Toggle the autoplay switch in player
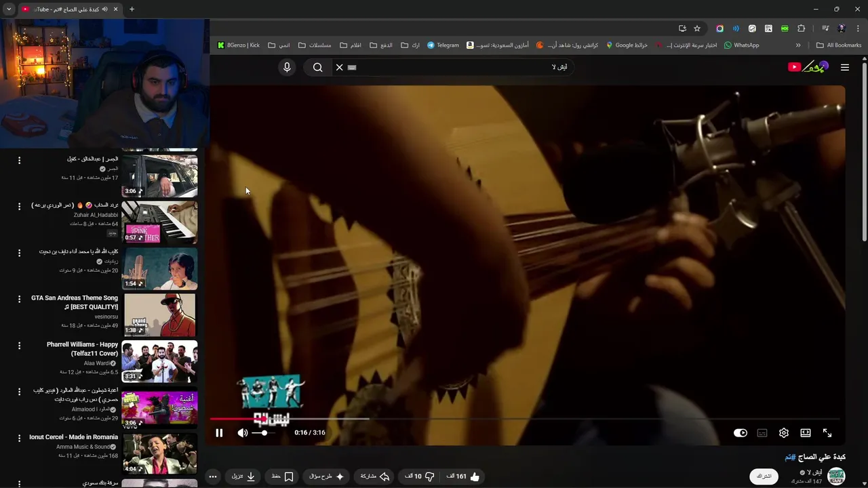Screen dimensions: 868x488 coord(741,433)
